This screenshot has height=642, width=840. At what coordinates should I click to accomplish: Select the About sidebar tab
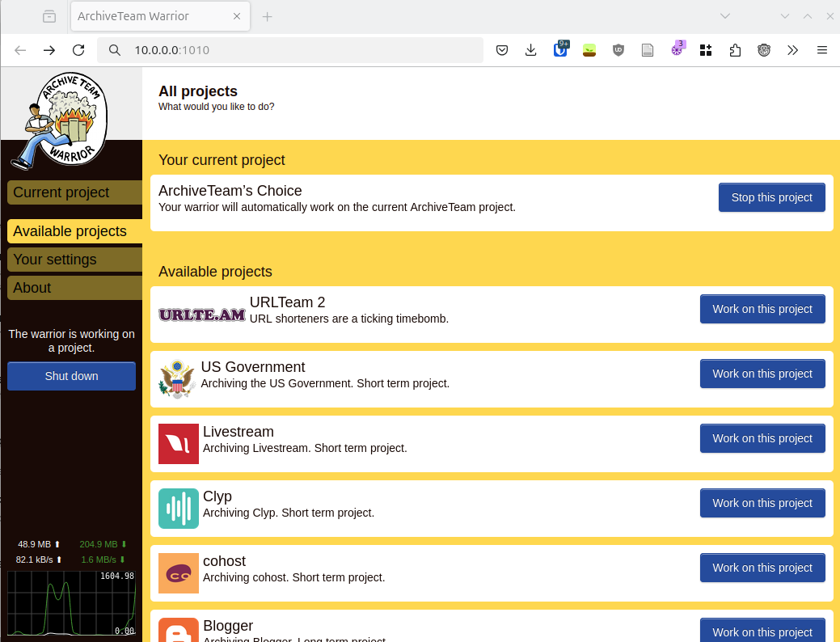[74, 288]
